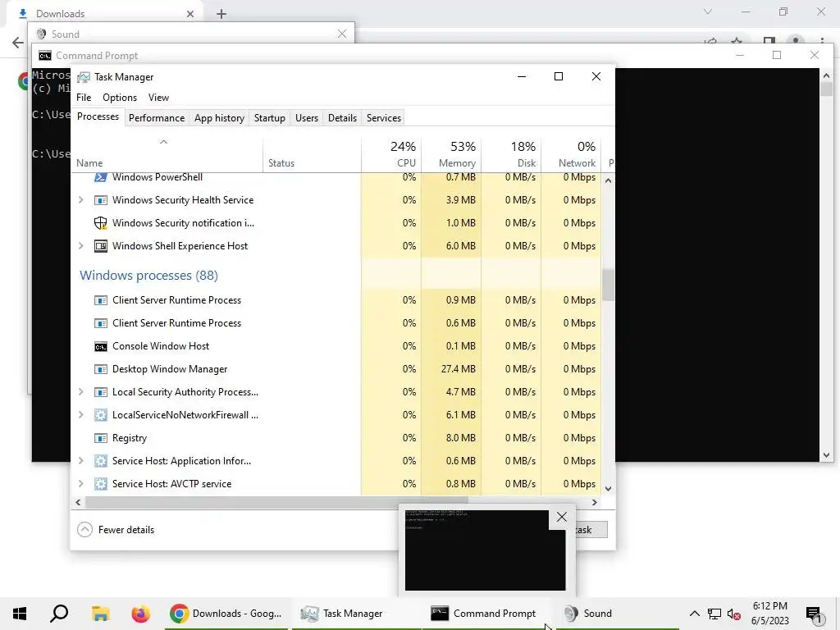840x630 pixels.
Task: Click the LocalServiceNoNetworkFirewall gear icon
Action: click(100, 415)
